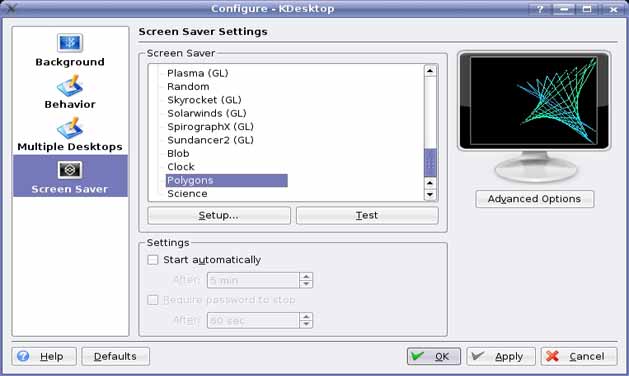Select Science screen saver

pyautogui.click(x=187, y=194)
